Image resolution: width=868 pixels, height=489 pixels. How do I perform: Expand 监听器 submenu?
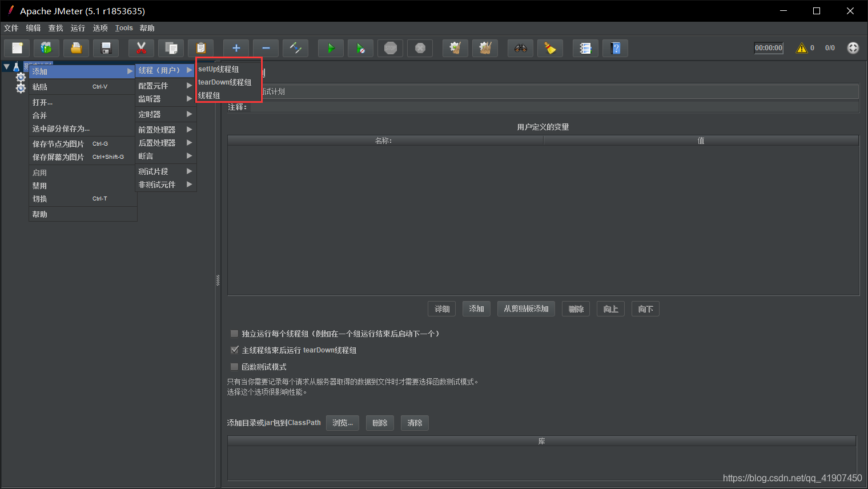pyautogui.click(x=166, y=99)
